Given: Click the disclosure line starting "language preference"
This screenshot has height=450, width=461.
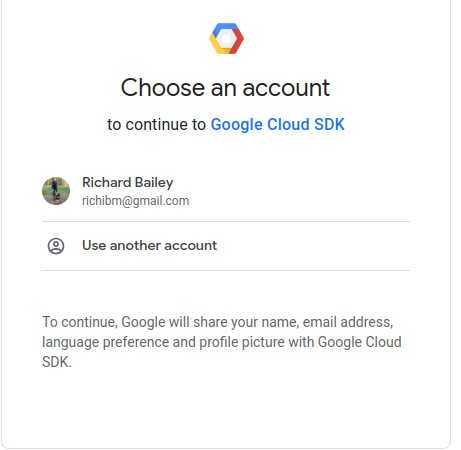Looking at the screenshot, I should pyautogui.click(x=222, y=342).
